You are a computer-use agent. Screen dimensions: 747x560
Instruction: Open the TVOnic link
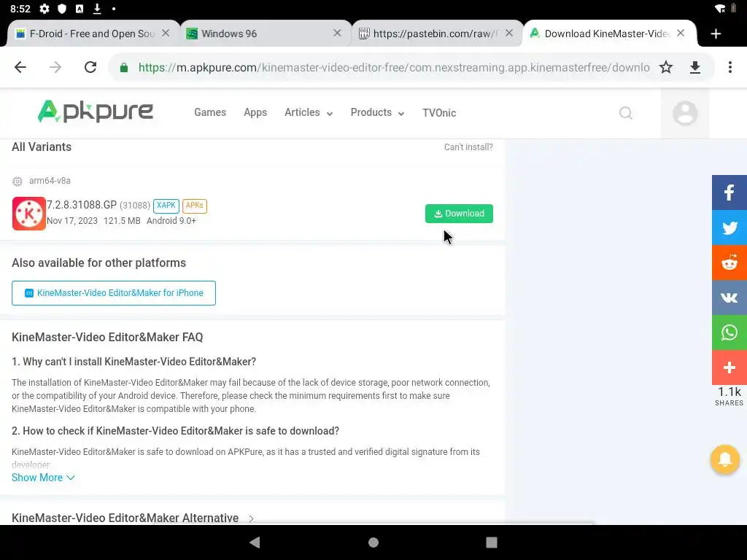tap(438, 113)
